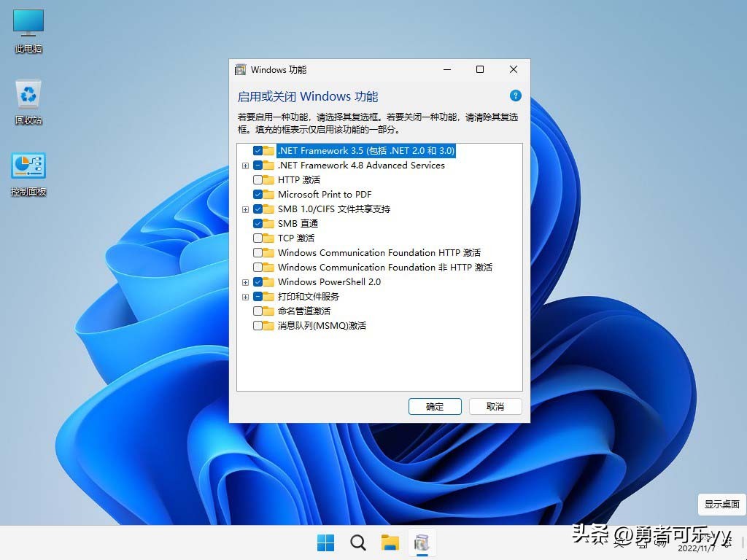Image resolution: width=747 pixels, height=560 pixels.
Task: Uncheck Microsoft Print to PDF
Action: pos(259,195)
